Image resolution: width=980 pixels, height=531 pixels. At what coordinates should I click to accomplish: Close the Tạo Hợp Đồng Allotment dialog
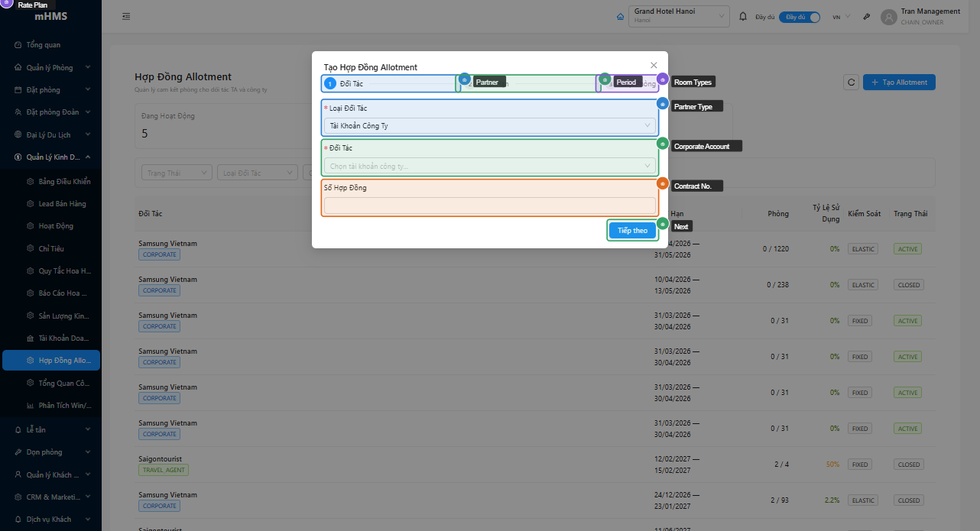click(653, 66)
